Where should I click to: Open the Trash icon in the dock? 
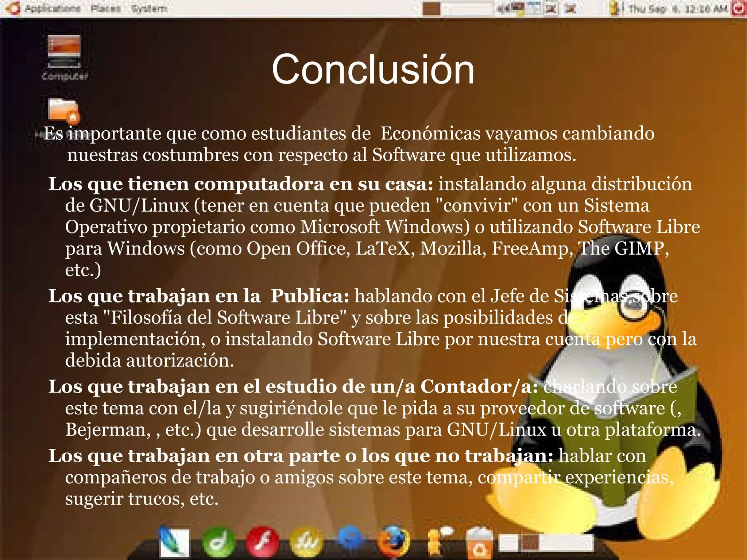[x=480, y=543]
